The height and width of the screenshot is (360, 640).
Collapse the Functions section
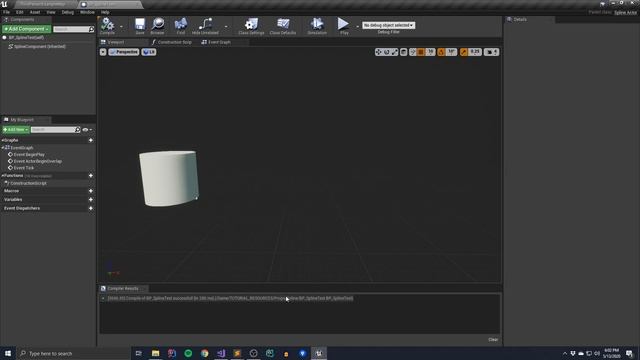click(x=3, y=176)
